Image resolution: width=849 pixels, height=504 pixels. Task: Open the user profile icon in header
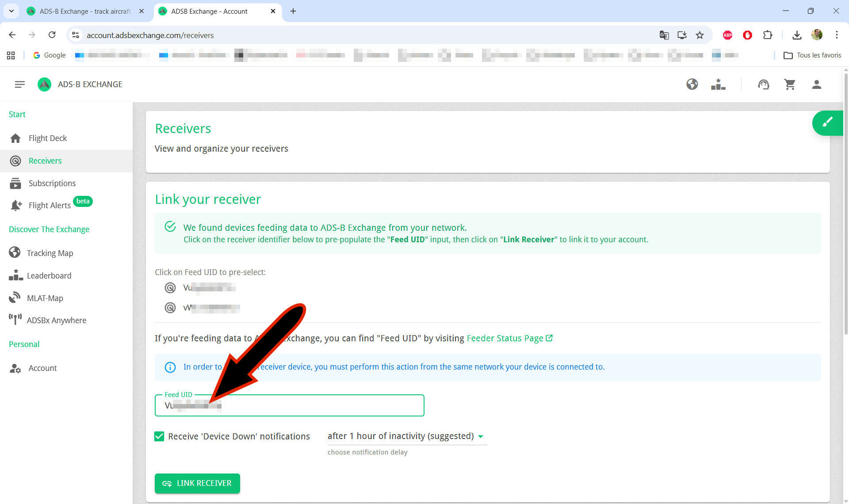pyautogui.click(x=816, y=84)
